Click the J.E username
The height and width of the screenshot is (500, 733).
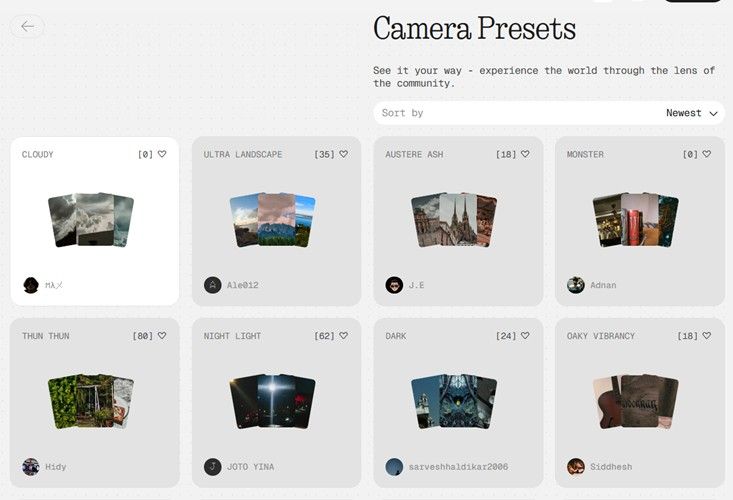click(x=417, y=285)
